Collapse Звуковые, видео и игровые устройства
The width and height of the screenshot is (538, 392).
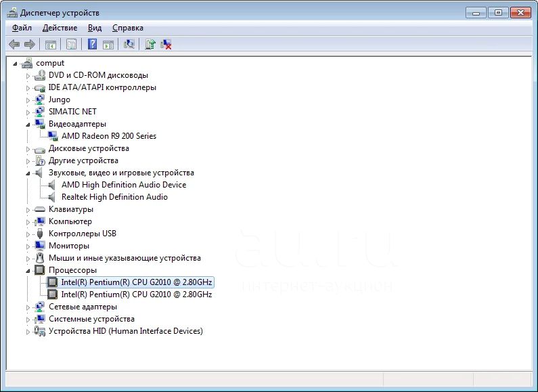pyautogui.click(x=28, y=174)
